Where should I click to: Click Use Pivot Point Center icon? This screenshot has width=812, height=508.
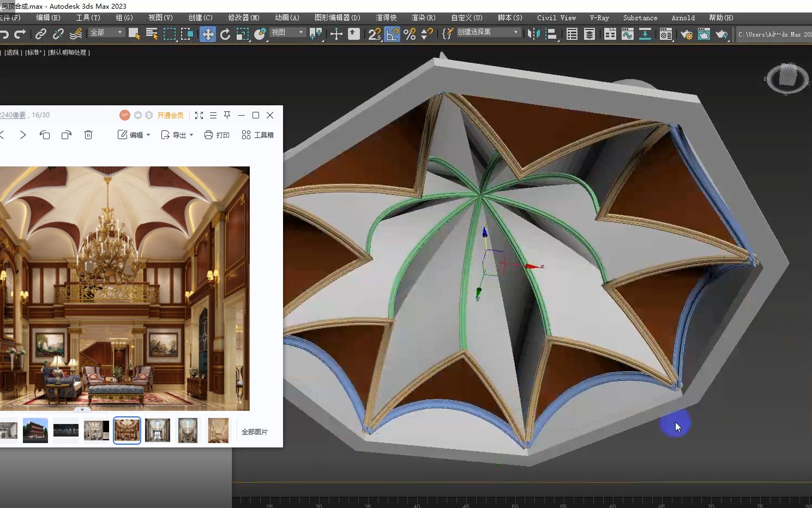(x=316, y=34)
